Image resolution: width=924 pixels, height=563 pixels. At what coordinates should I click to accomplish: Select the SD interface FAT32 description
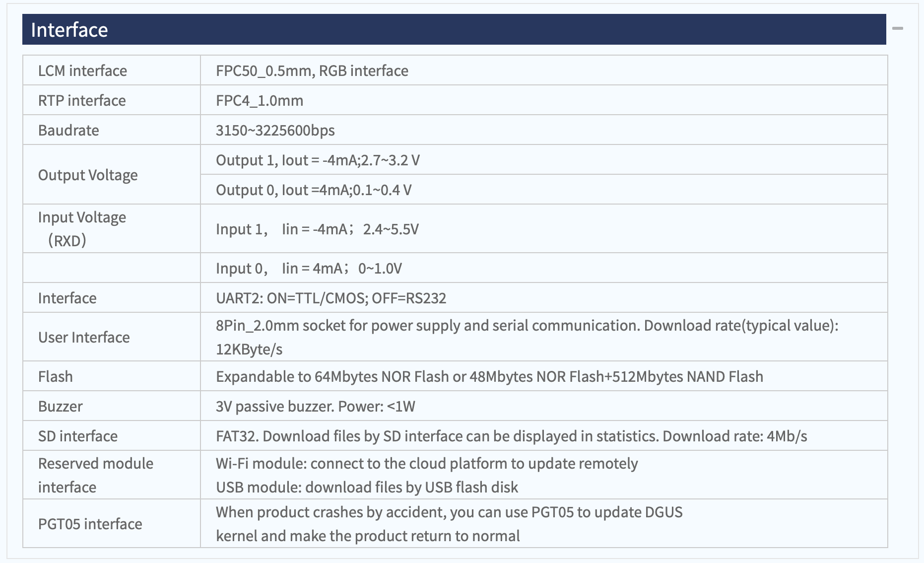[x=512, y=436]
